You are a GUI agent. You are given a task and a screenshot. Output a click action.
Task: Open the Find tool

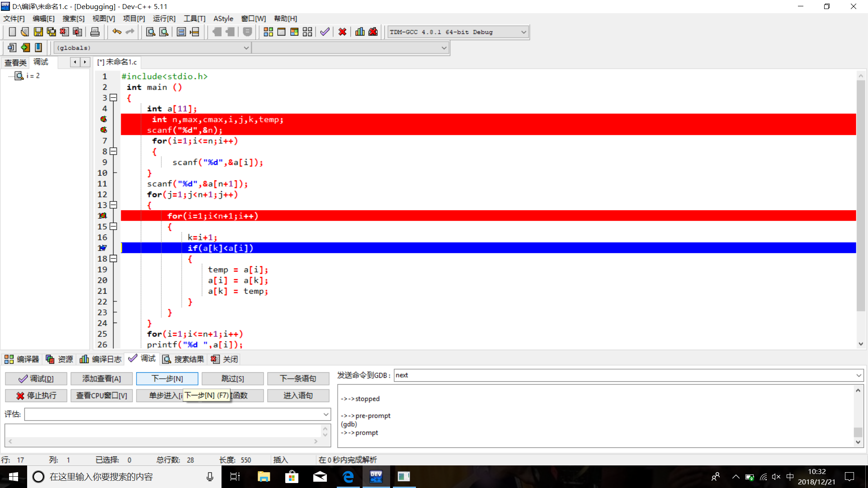tap(151, 32)
